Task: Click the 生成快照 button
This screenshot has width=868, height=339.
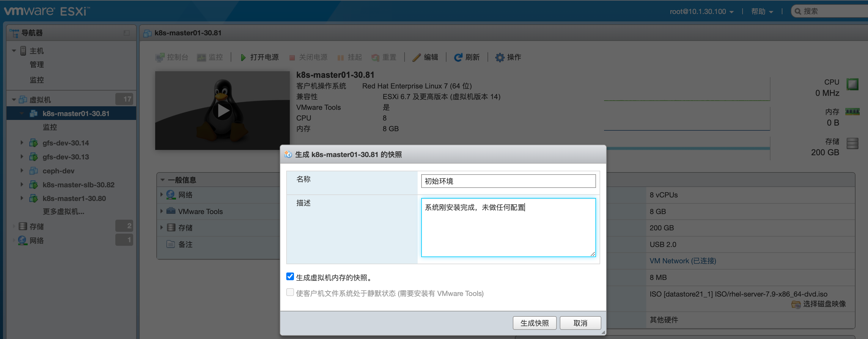Action: 534,323
